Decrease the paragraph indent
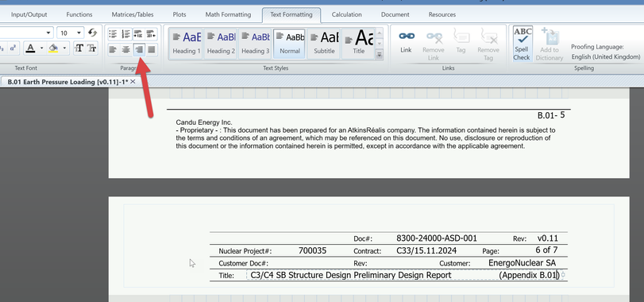The width and height of the screenshot is (644, 302). point(138,33)
